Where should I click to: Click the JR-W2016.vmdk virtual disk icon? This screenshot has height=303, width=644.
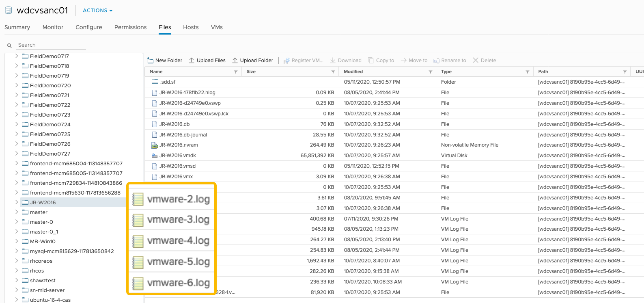pyautogui.click(x=155, y=156)
